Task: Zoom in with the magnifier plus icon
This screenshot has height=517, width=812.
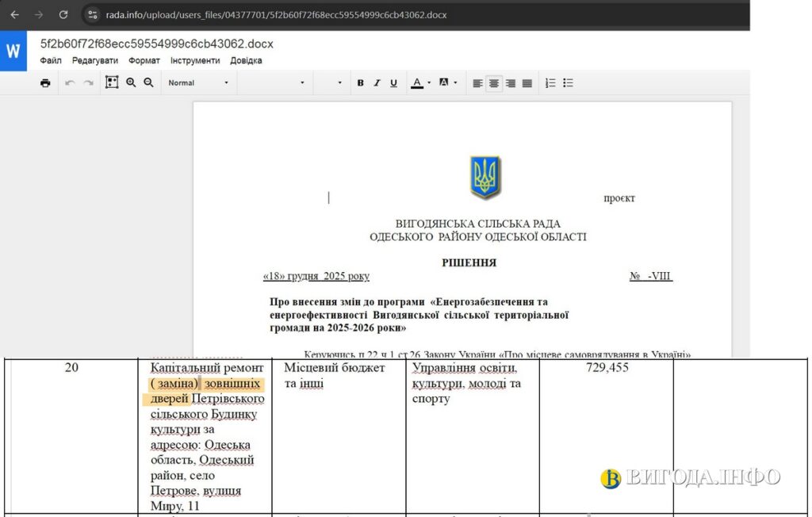Action: pyautogui.click(x=131, y=82)
